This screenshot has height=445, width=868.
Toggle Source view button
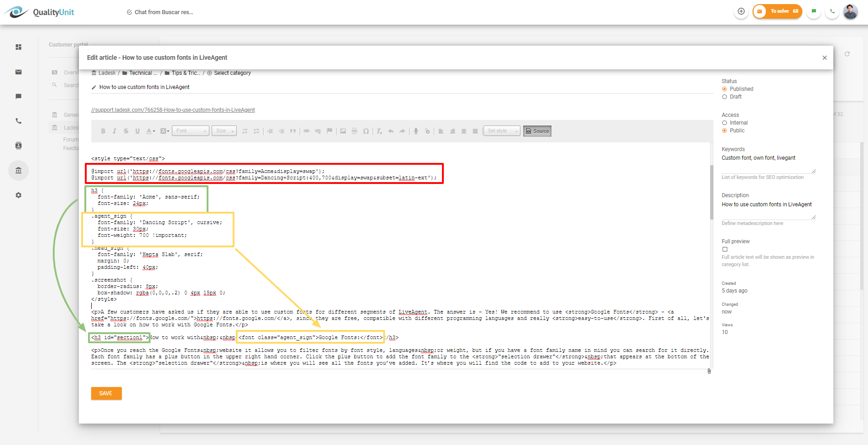tap(537, 131)
